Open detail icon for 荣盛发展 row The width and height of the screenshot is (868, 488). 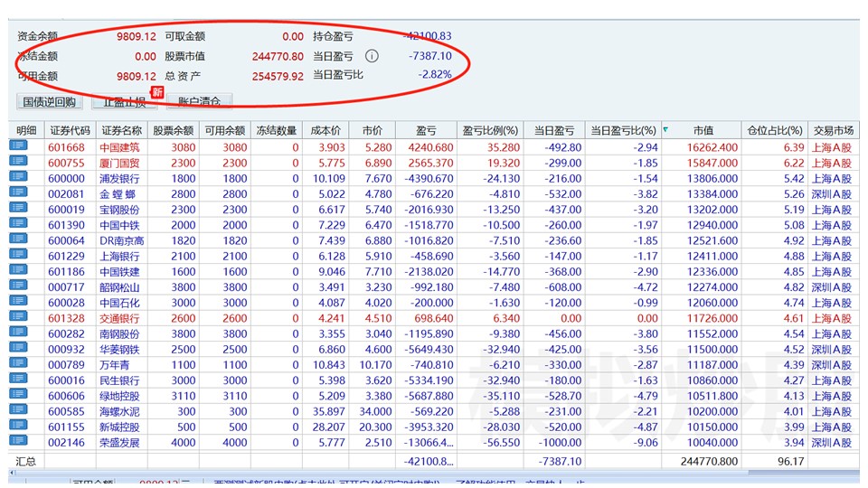[18, 440]
